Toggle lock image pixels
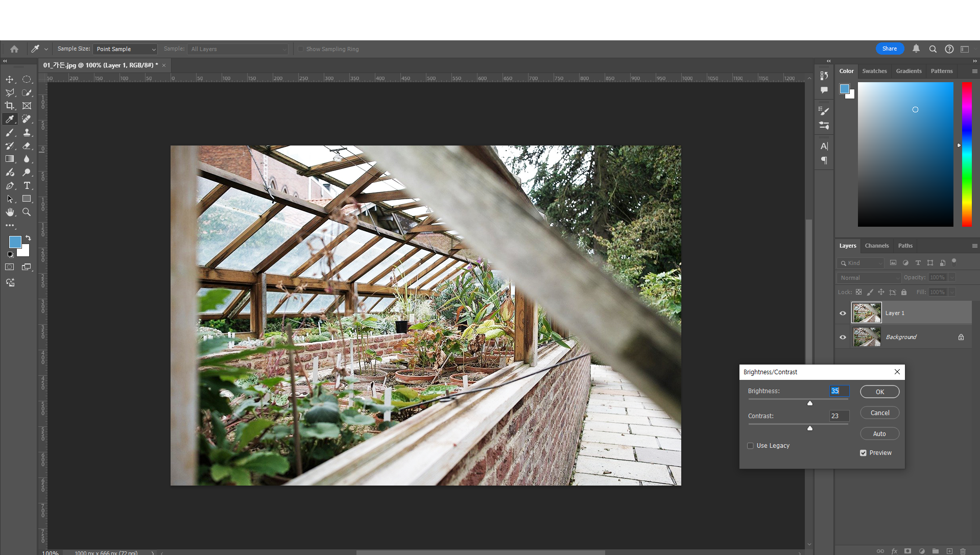The width and height of the screenshot is (980, 555). [x=870, y=292]
